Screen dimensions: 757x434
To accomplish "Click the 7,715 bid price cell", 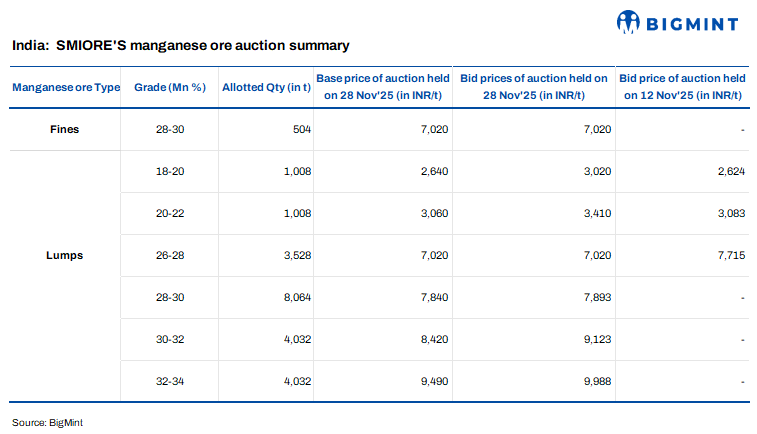I will pos(729,255).
